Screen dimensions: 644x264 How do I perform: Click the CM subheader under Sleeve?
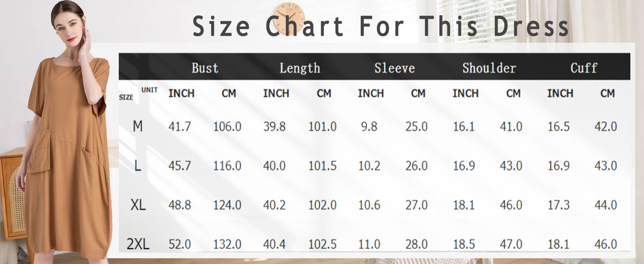click(418, 93)
